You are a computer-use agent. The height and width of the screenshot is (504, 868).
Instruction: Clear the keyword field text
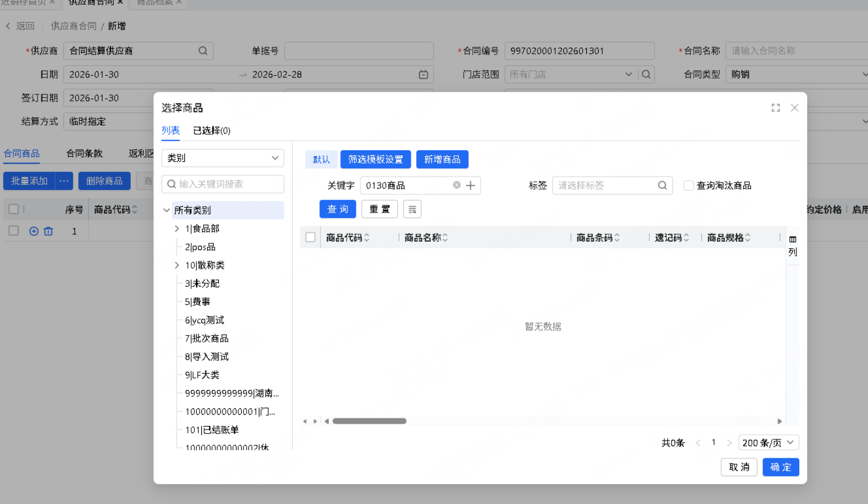click(457, 185)
